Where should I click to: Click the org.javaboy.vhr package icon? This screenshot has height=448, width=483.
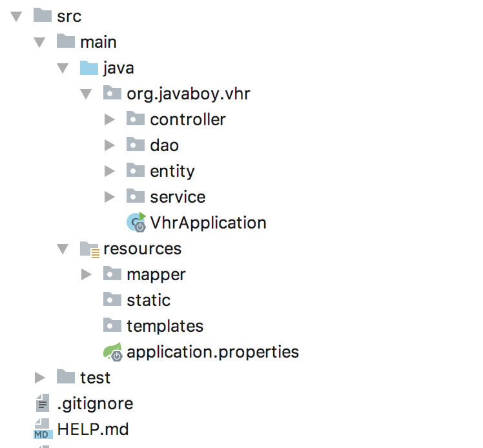click(x=112, y=93)
